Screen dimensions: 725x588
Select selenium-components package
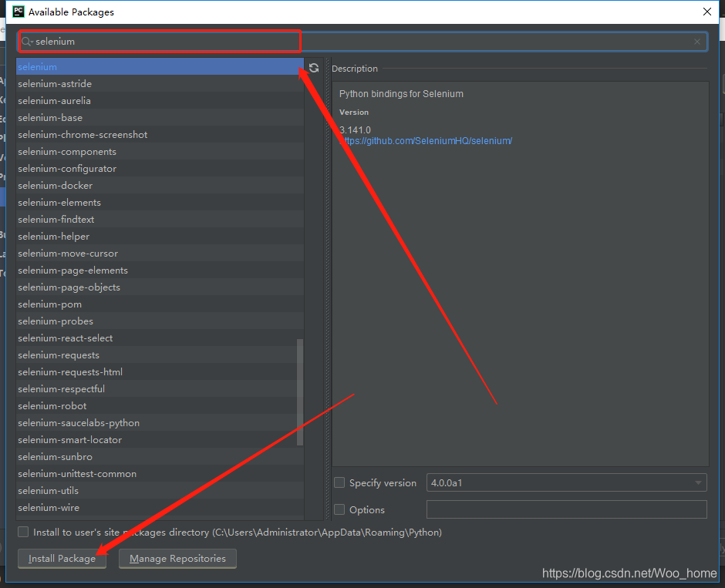(160, 152)
